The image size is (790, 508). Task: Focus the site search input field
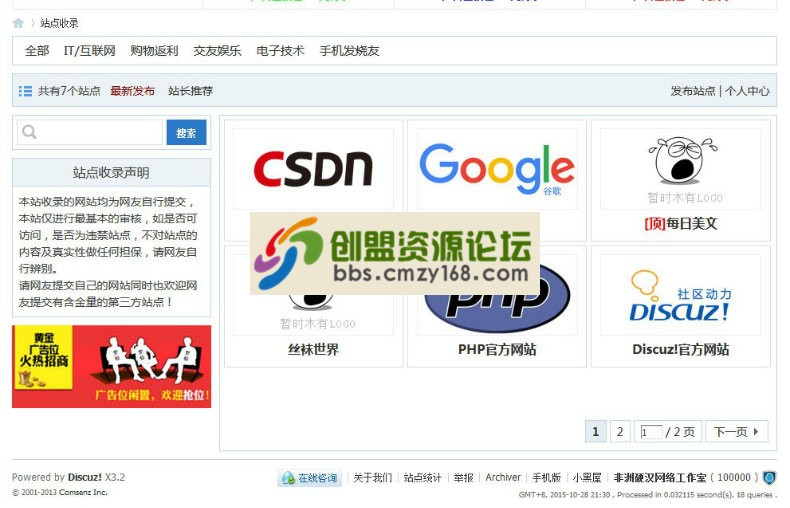coord(90,133)
